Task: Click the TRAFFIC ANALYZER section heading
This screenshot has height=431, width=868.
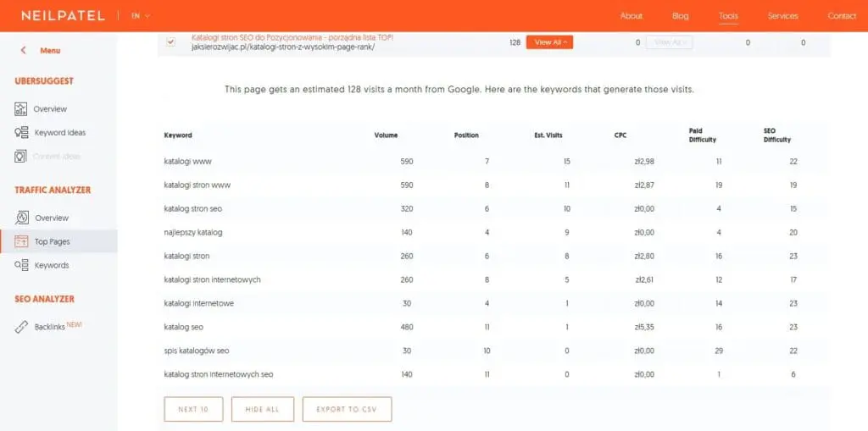Action: point(53,190)
